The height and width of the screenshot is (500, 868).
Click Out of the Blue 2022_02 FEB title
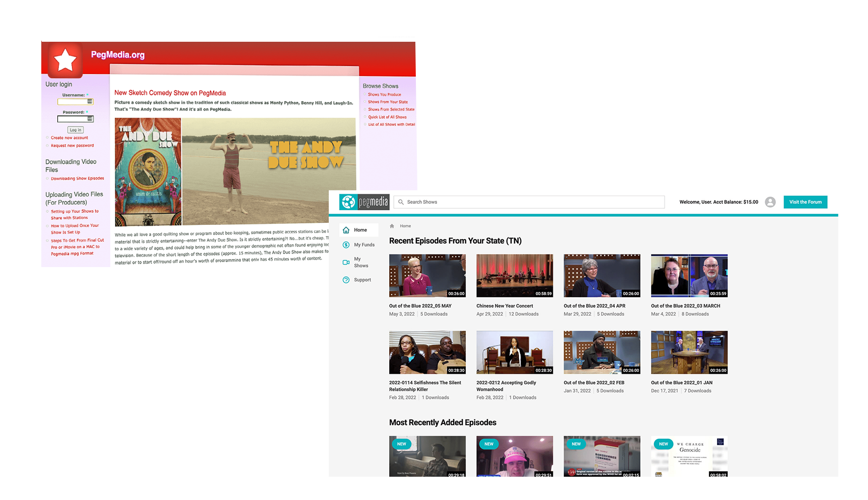tap(594, 383)
